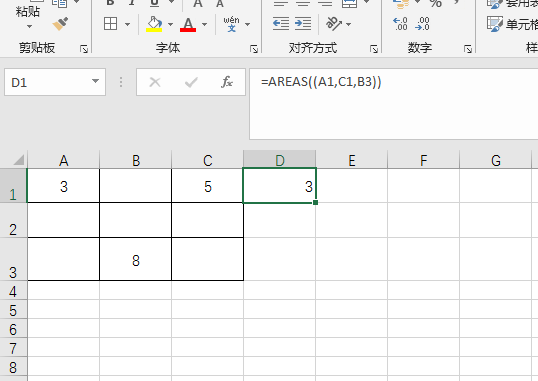Viewport: 538px width, 381px height.
Task: Click the Increase Decimal icon
Action: pos(400,24)
